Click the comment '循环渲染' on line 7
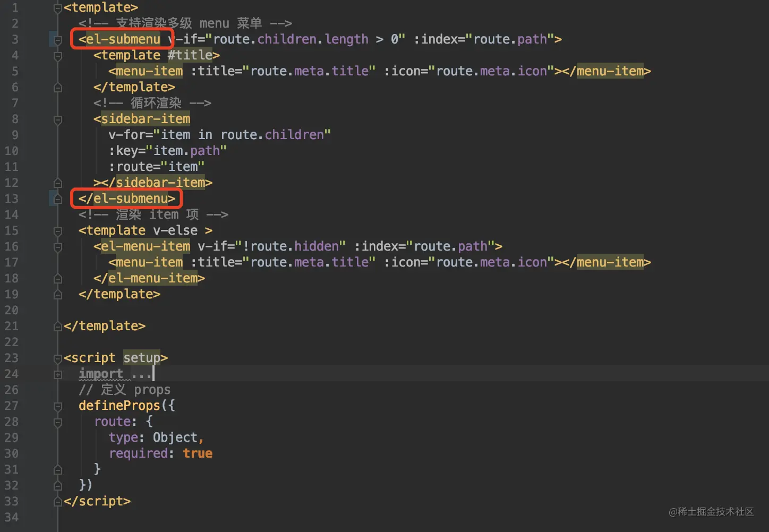This screenshot has height=532, width=769. tap(156, 103)
